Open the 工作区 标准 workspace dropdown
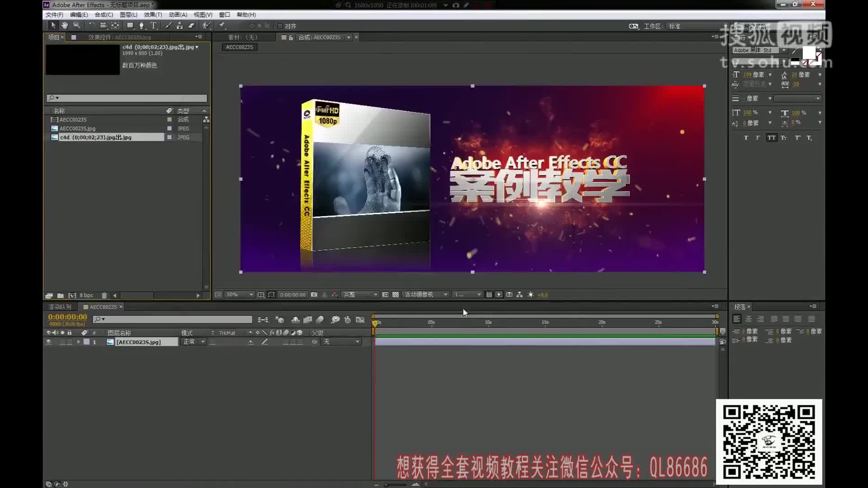This screenshot has width=868, height=488. (697, 26)
